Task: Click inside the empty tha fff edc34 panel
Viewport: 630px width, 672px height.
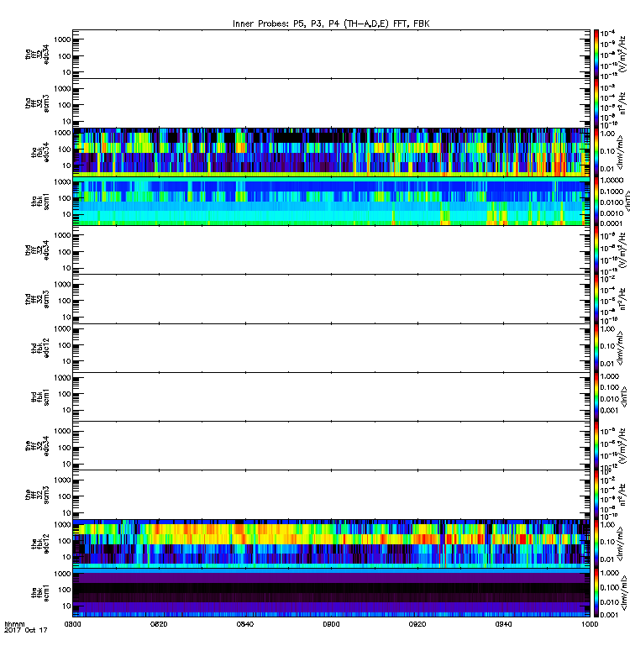Action: 331,54
